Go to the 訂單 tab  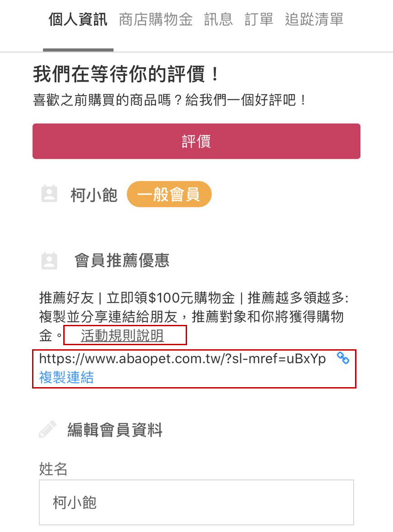pos(259,19)
